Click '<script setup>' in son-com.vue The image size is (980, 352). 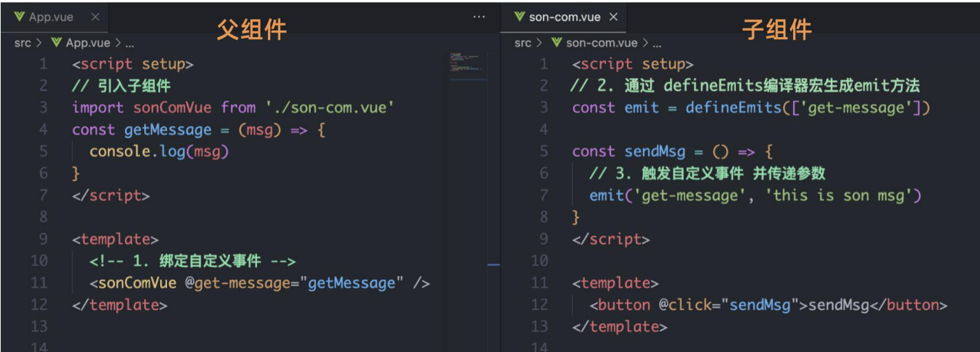[x=633, y=64]
